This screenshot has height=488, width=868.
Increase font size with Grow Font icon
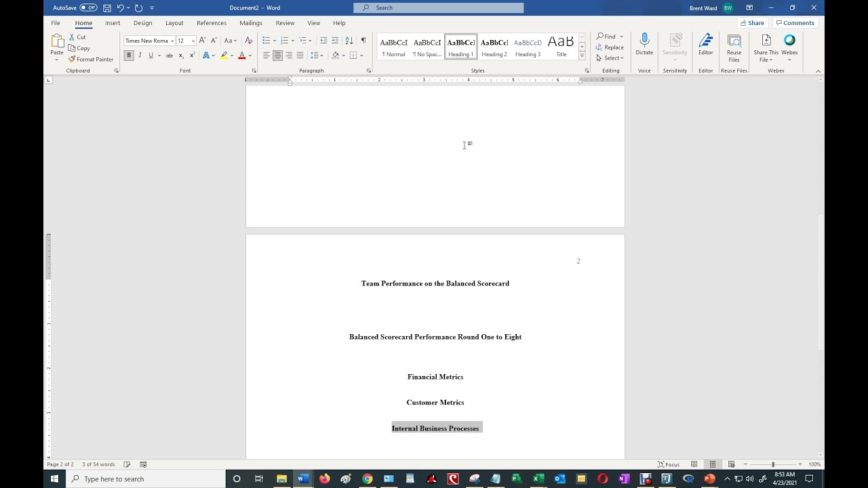coord(202,41)
